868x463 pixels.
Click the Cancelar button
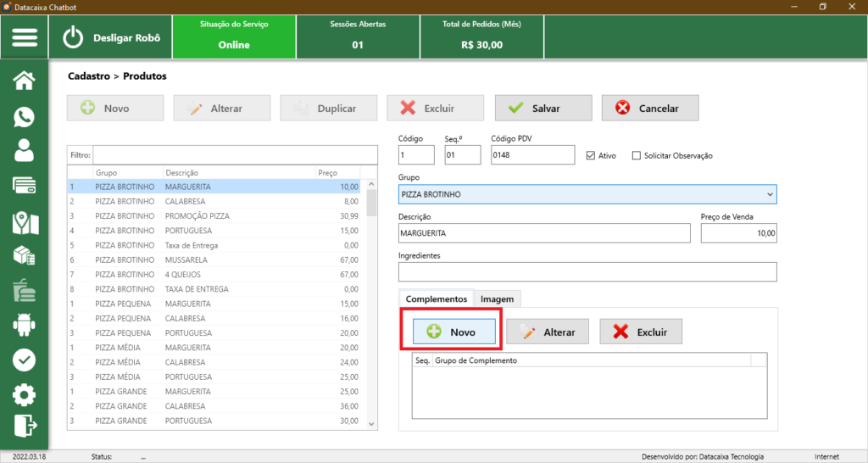[x=651, y=108]
